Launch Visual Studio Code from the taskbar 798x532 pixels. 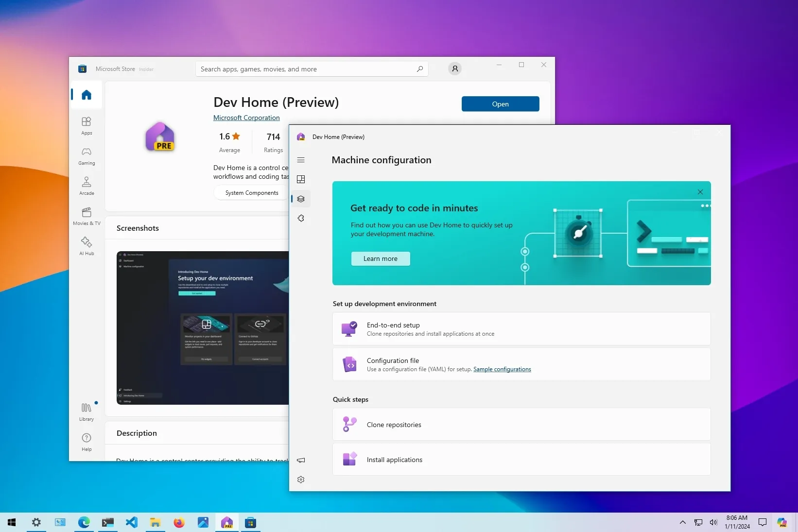click(131, 523)
